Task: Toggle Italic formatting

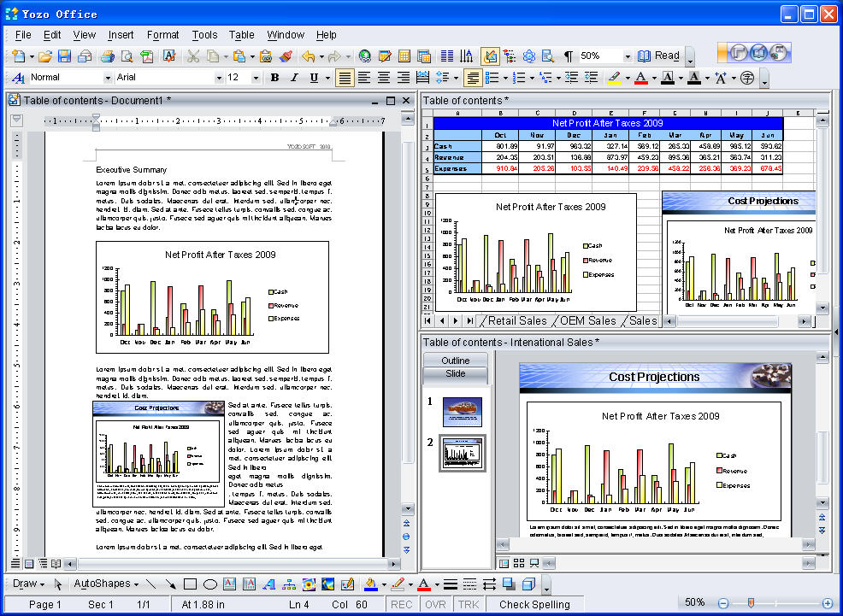Action: [x=294, y=78]
